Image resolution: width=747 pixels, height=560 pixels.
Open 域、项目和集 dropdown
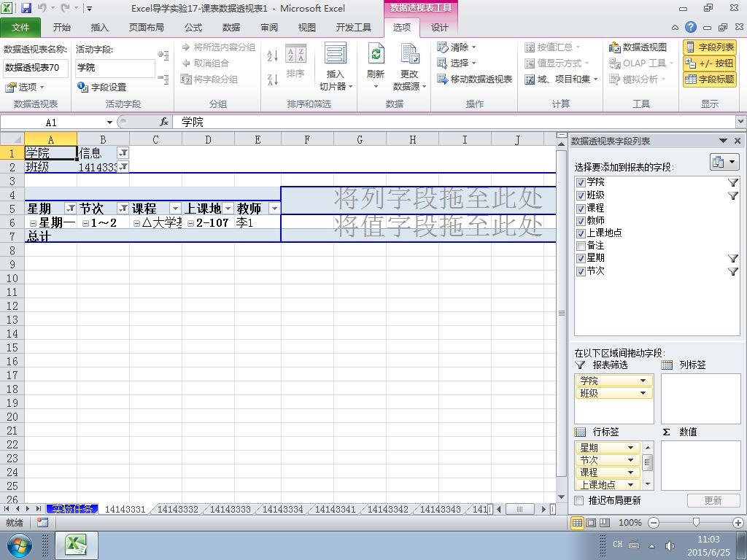click(x=561, y=79)
